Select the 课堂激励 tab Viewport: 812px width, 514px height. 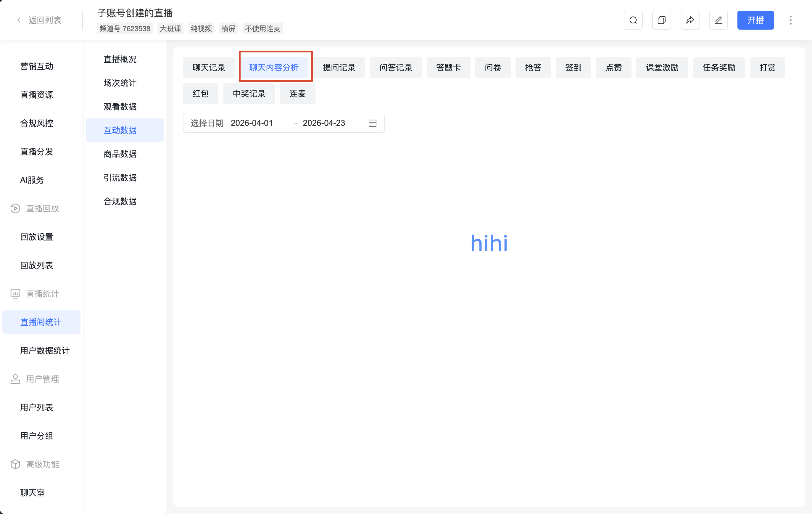(x=662, y=68)
